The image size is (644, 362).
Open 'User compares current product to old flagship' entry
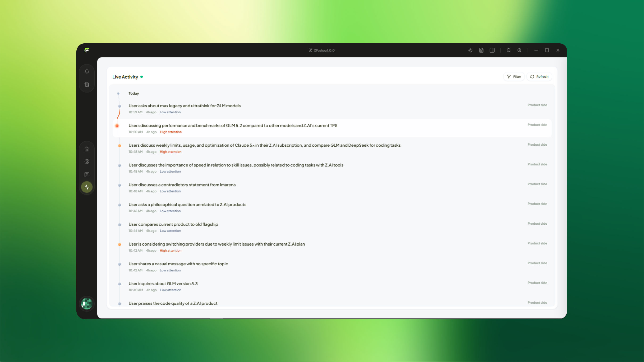pyautogui.click(x=332, y=227)
